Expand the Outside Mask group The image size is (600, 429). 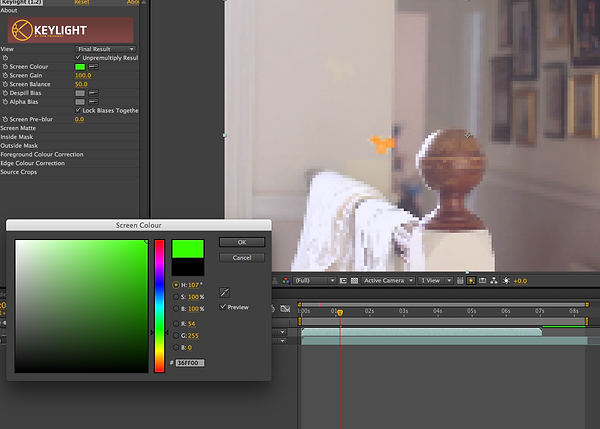(19, 146)
